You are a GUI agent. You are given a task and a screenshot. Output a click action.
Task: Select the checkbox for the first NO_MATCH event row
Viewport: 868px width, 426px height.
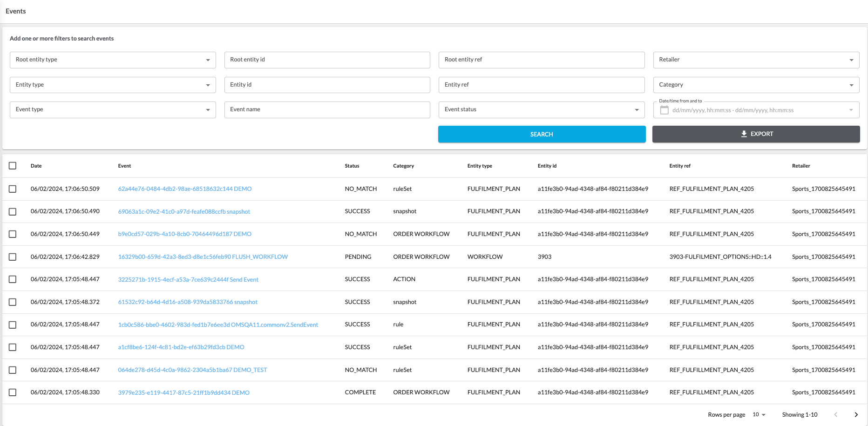tap(12, 189)
